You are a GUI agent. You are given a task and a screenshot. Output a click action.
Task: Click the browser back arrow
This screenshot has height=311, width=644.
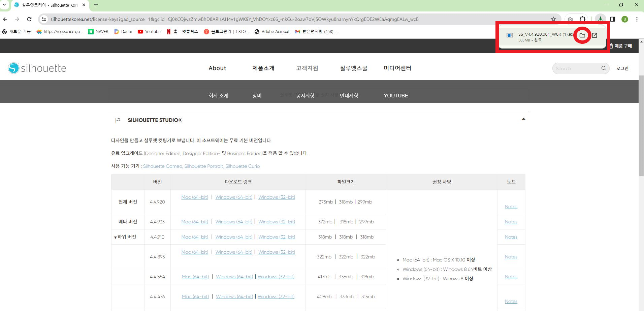pos(5,19)
